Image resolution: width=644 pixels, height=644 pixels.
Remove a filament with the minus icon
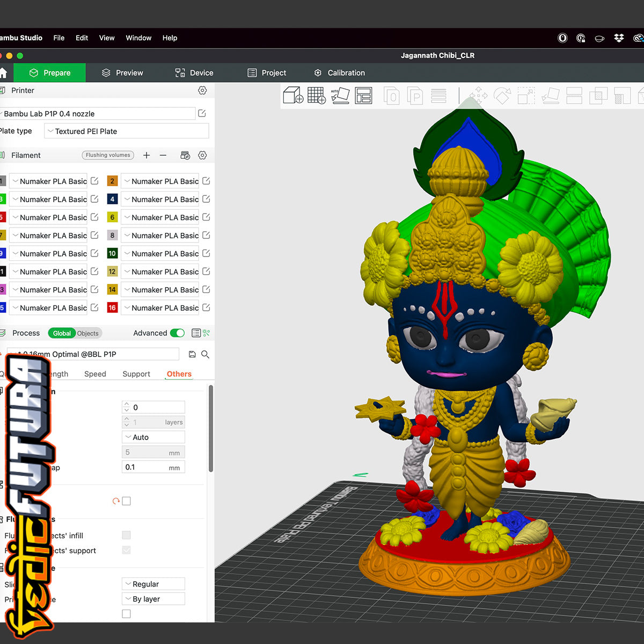pos(163,155)
